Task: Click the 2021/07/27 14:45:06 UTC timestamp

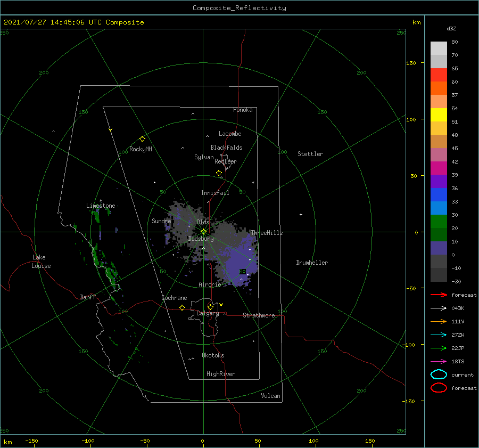Action: 52,22
